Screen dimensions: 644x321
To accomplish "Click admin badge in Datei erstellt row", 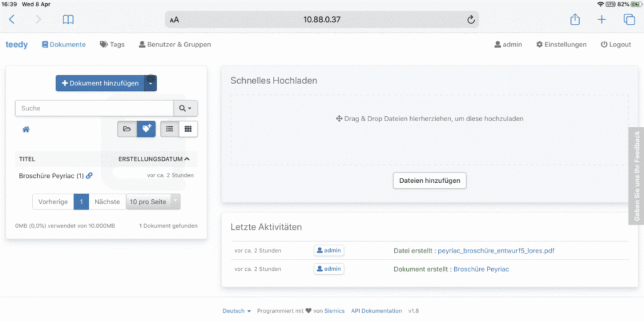I will [329, 251].
